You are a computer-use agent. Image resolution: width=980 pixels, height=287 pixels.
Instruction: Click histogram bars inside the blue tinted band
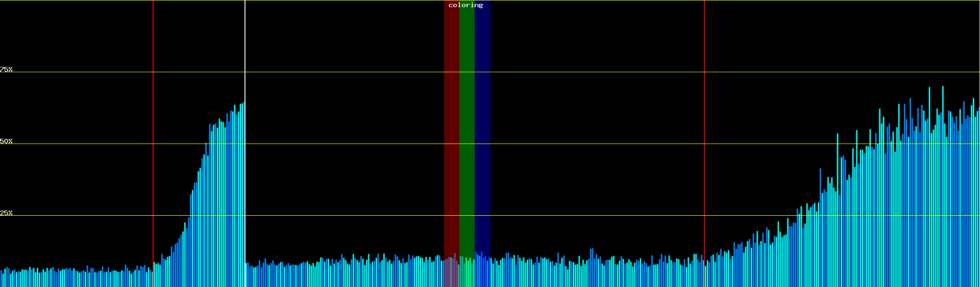point(482,273)
